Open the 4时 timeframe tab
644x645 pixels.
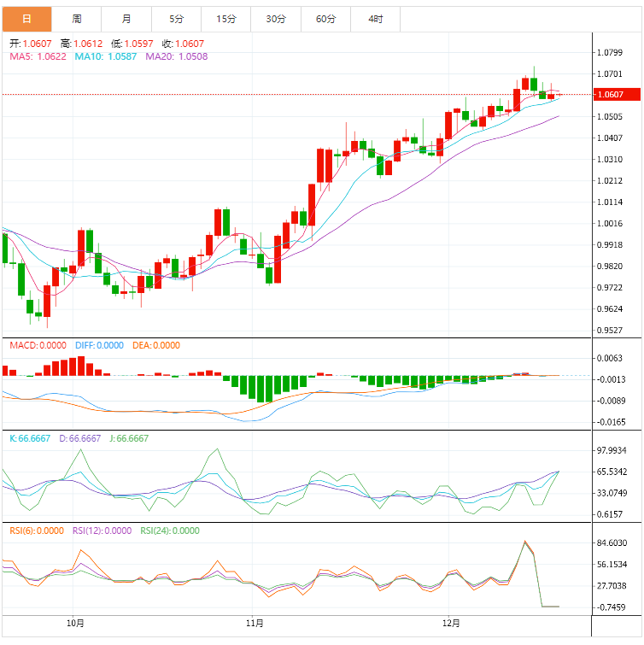(376, 19)
